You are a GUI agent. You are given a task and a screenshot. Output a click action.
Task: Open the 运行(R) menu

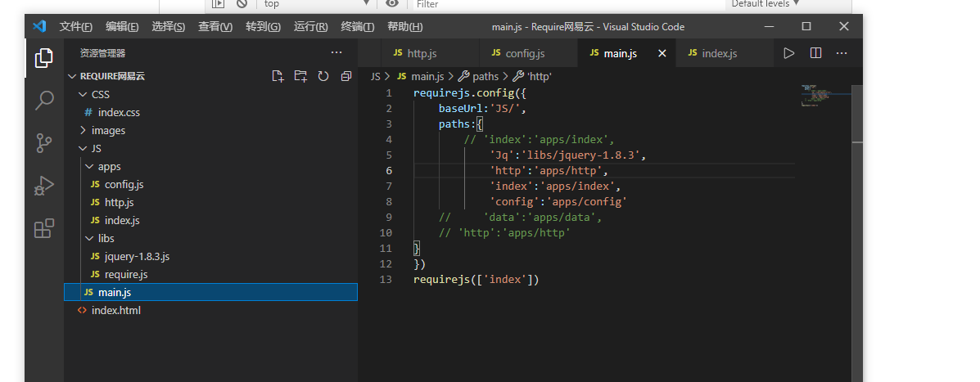click(310, 27)
